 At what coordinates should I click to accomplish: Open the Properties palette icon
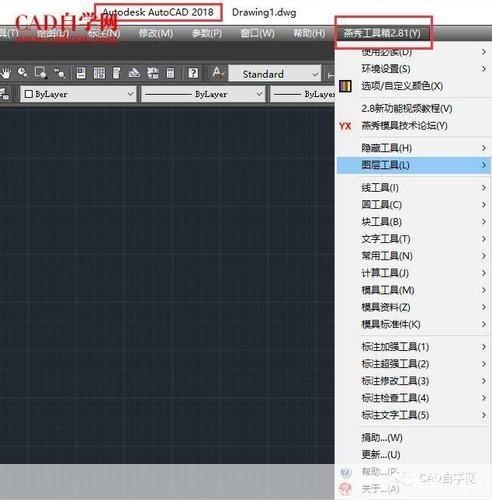[x=81, y=73]
